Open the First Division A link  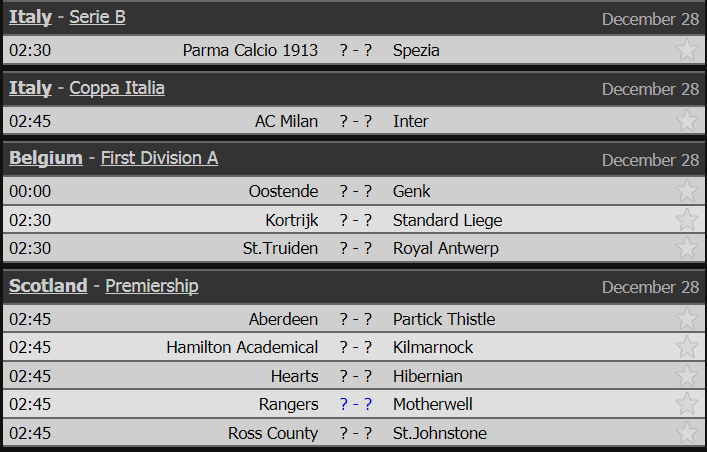click(x=159, y=158)
